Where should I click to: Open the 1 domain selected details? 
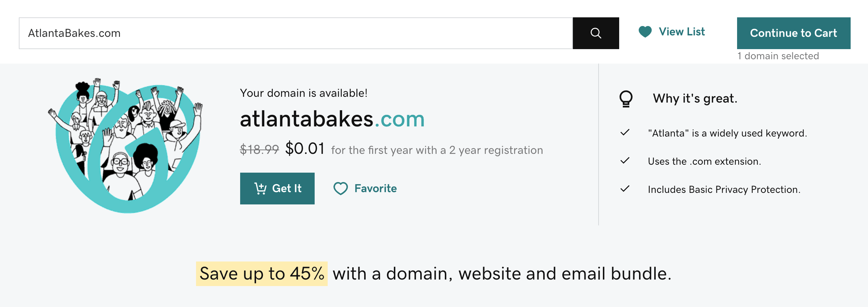(778, 56)
